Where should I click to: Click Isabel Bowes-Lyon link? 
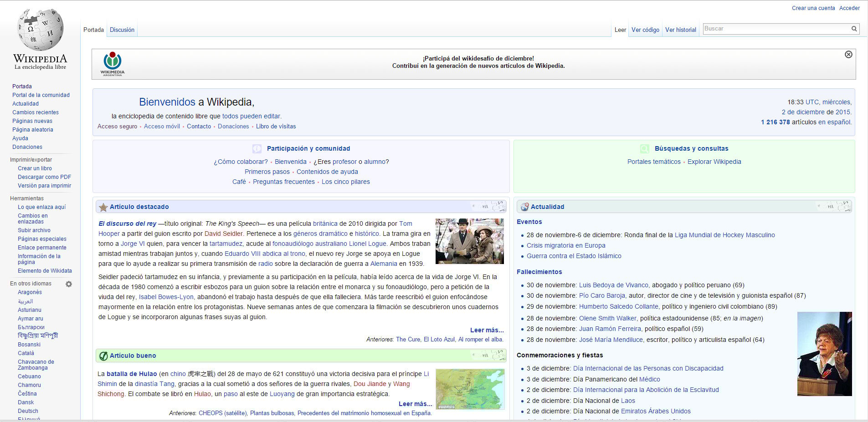pos(166,297)
